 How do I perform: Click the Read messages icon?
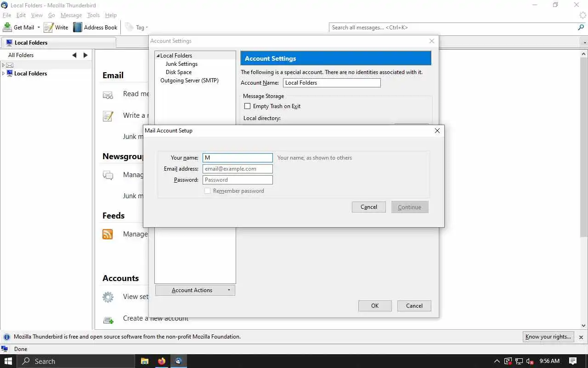click(x=107, y=95)
